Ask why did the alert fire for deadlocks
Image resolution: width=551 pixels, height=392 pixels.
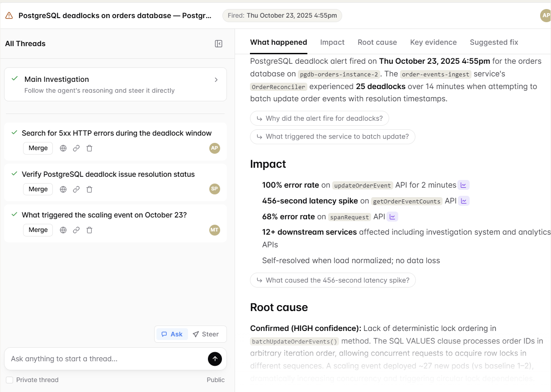[x=320, y=118]
